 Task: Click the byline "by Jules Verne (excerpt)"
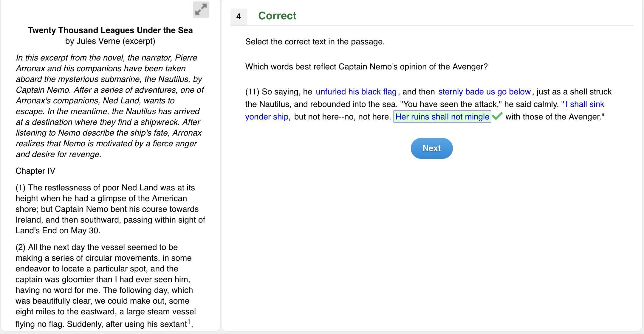coord(110,41)
